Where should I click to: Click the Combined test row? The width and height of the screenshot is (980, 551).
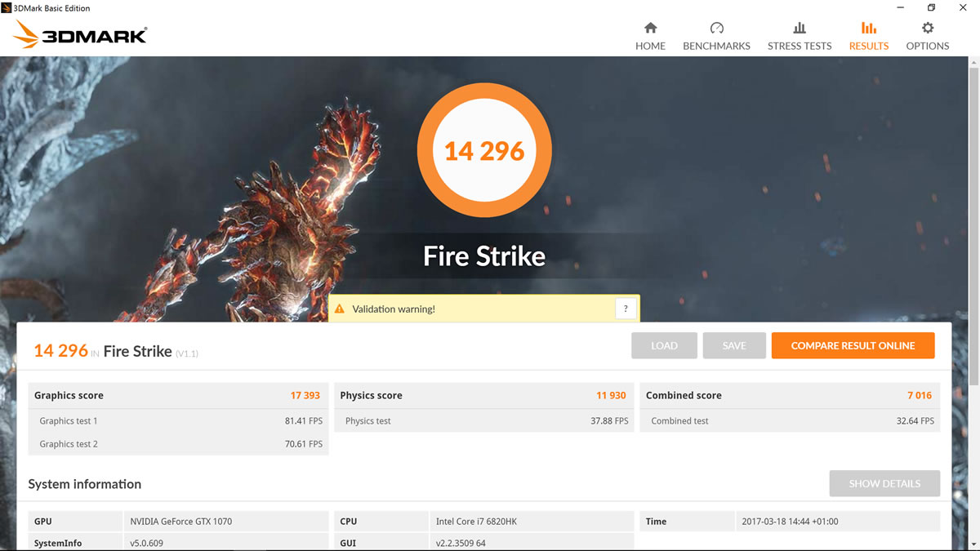pyautogui.click(x=790, y=421)
